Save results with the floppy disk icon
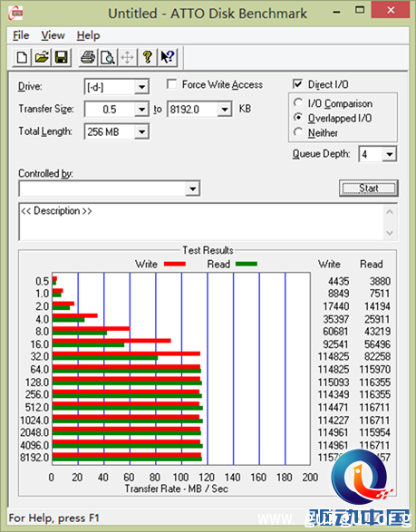The width and height of the screenshot is (416, 532). click(x=62, y=57)
